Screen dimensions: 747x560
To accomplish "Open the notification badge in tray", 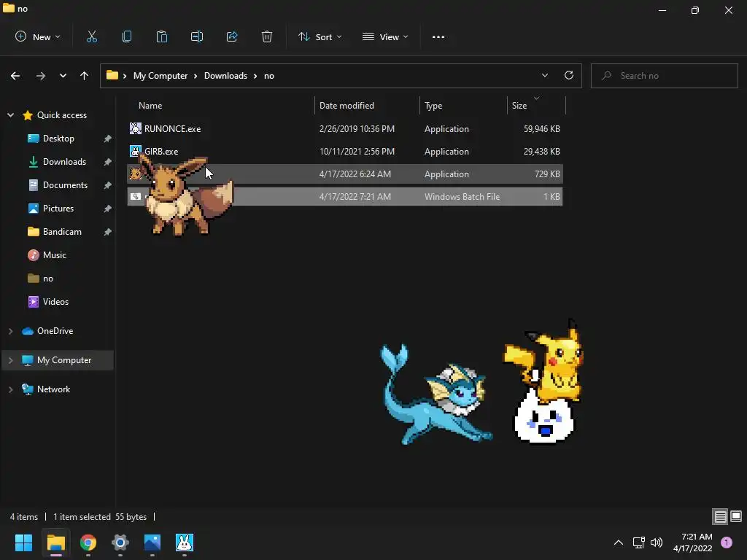I will pos(727,542).
